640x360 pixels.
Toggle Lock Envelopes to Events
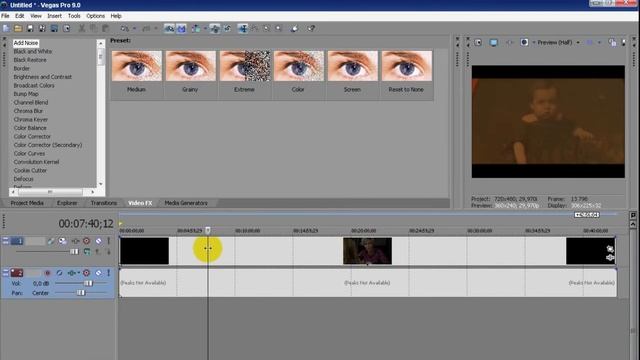click(x=215, y=29)
